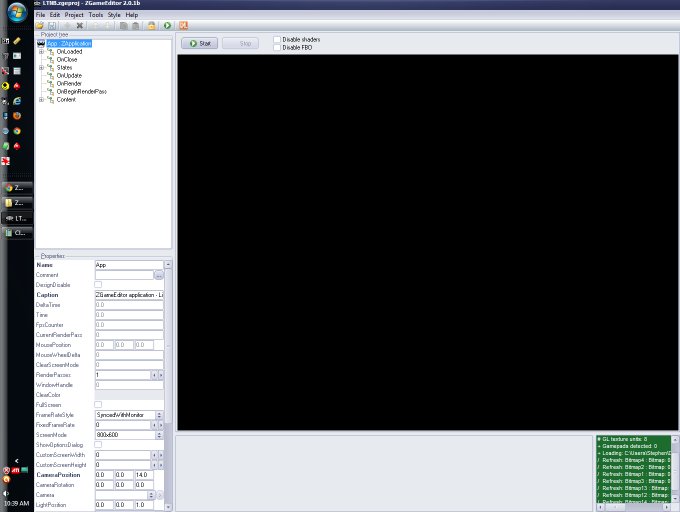Image resolution: width=680 pixels, height=512 pixels.
Task: Click the red-and-white quick launch icon
Action: tap(6, 161)
